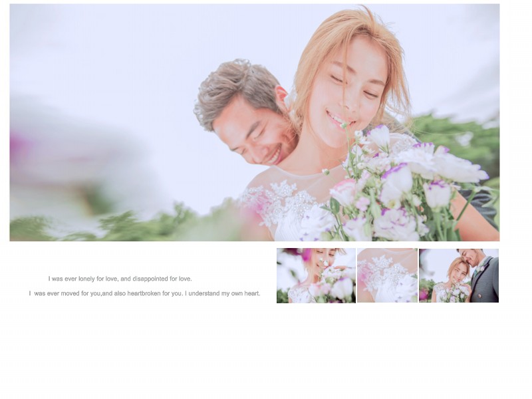Click the phrase "I understand my own heart."
Viewport: 532px width, 399px height.
[x=222, y=293]
